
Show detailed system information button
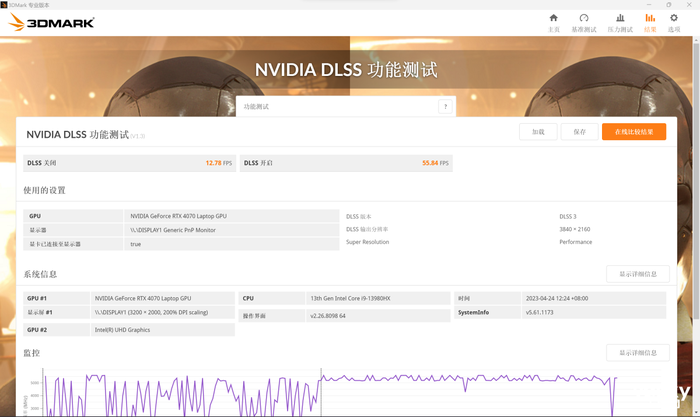(x=638, y=274)
